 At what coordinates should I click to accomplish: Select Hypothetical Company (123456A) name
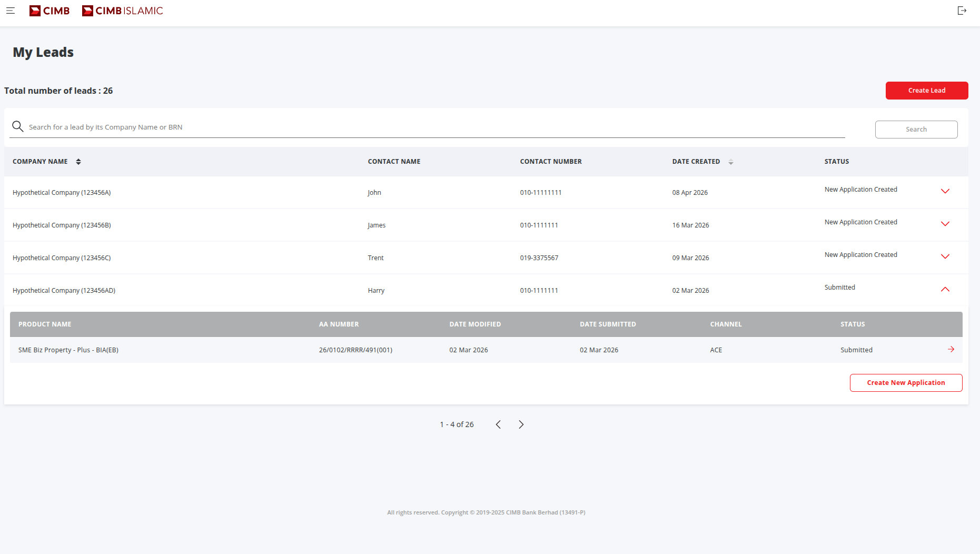(x=62, y=193)
